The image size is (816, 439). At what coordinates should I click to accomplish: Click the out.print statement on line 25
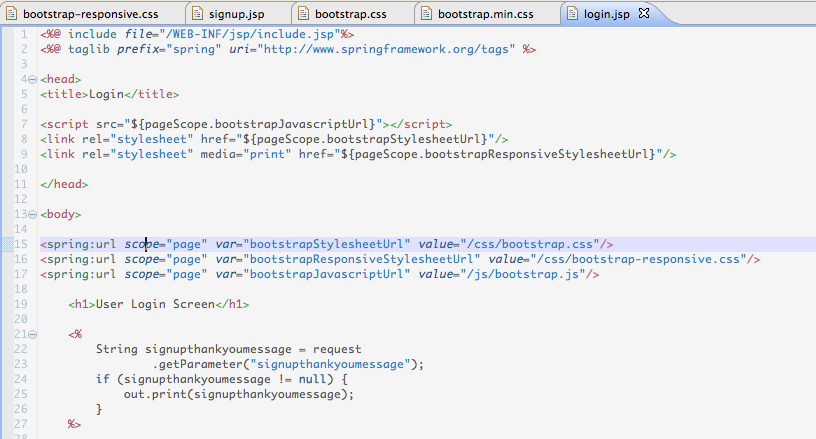pos(239,394)
